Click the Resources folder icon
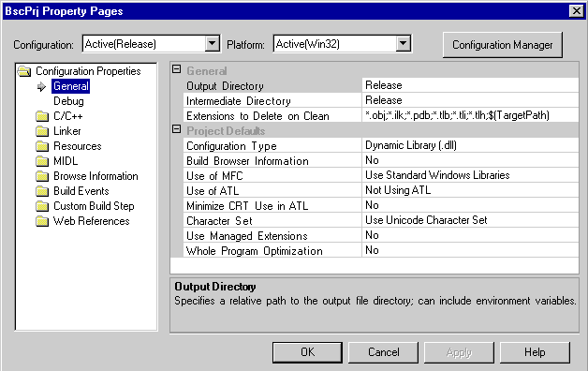The height and width of the screenshot is (371, 588). coord(42,146)
